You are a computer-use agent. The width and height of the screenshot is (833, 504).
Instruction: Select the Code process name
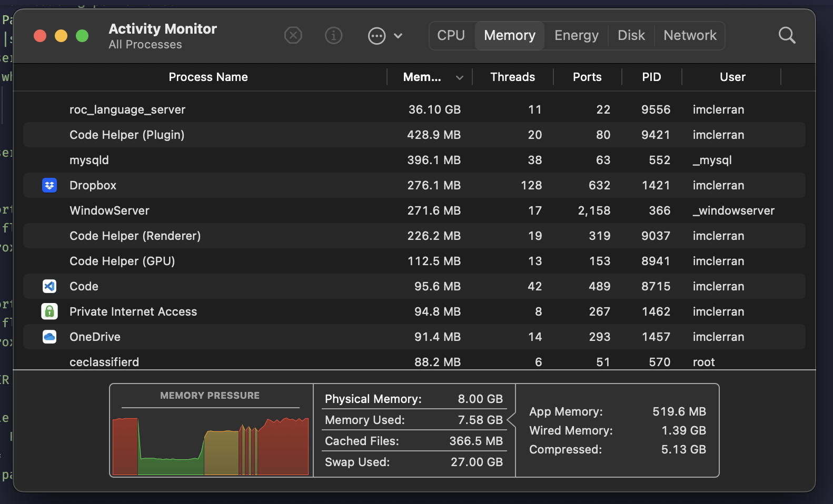pyautogui.click(x=84, y=286)
